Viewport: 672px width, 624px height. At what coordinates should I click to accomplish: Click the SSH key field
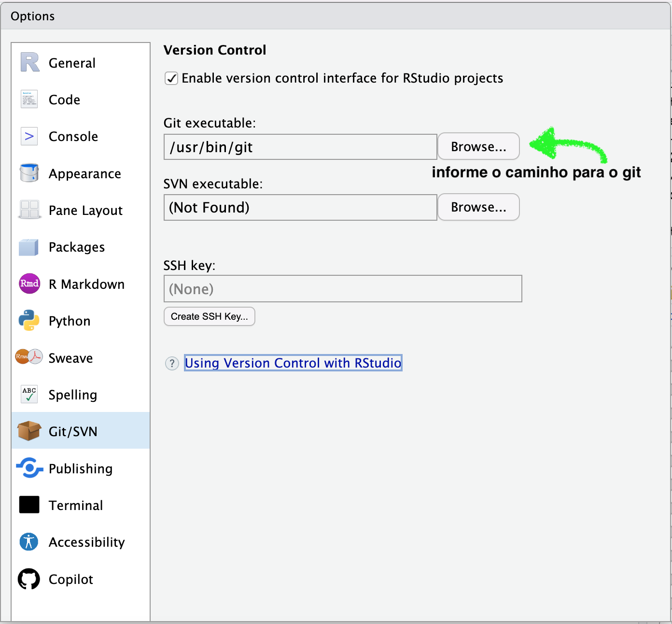343,289
